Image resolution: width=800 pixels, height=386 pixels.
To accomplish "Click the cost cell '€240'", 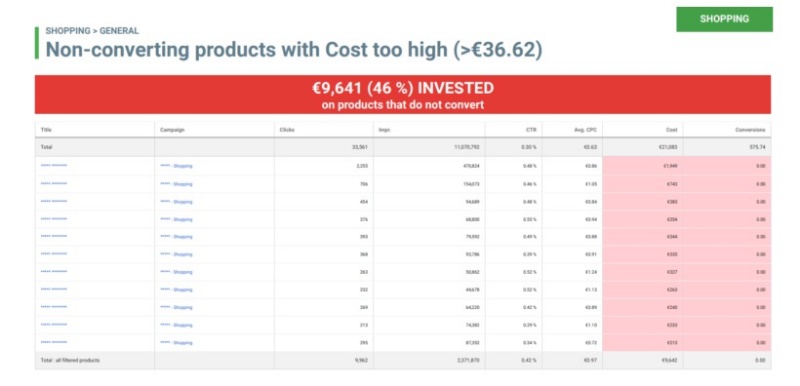I will pos(672,307).
